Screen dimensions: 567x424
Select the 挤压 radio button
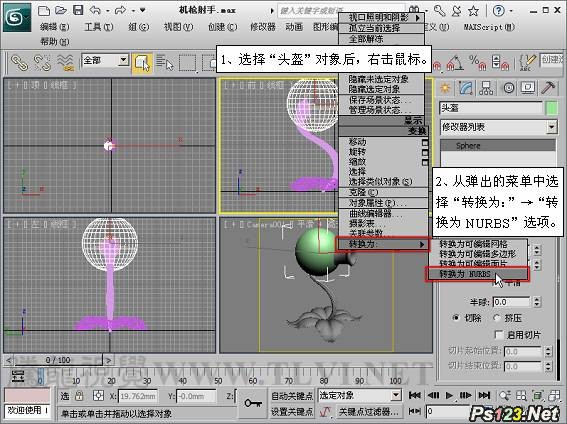click(497, 318)
